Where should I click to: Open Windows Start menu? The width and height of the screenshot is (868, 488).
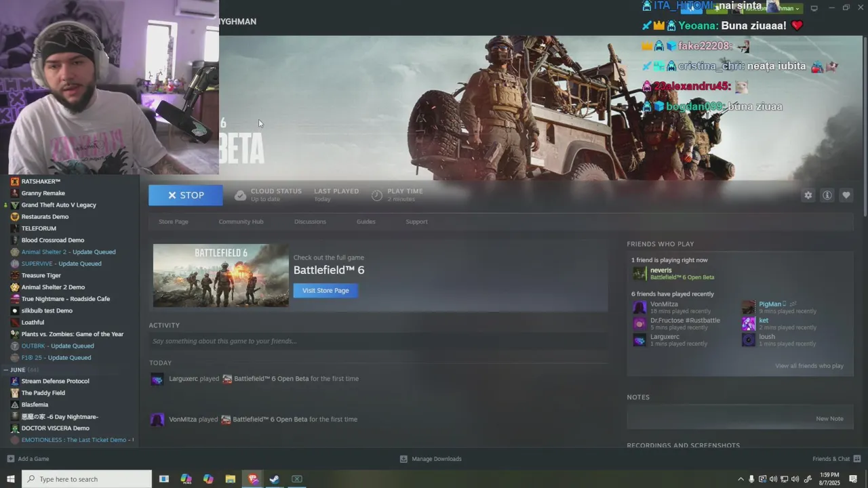coord(10,479)
